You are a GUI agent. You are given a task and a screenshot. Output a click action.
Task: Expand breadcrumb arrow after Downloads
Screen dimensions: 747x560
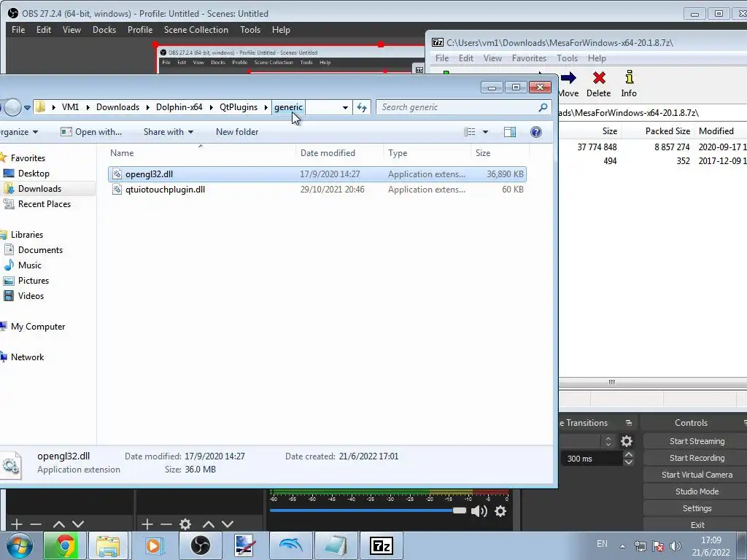(x=147, y=108)
